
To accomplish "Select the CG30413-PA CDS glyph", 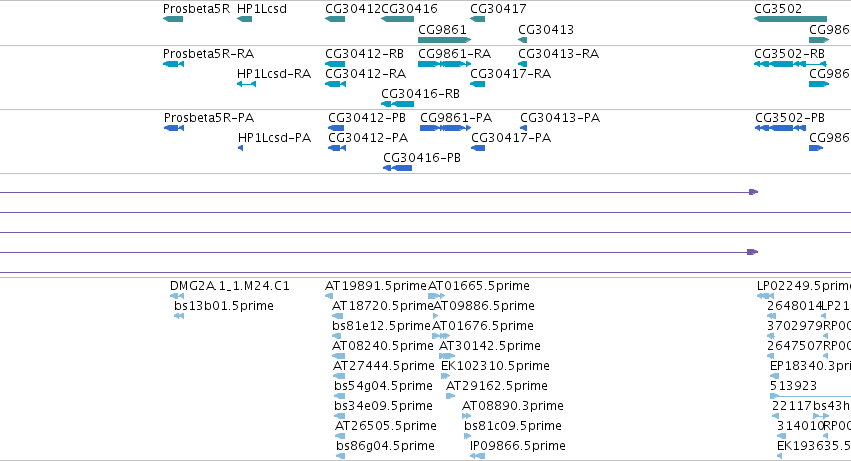I will point(523,128).
